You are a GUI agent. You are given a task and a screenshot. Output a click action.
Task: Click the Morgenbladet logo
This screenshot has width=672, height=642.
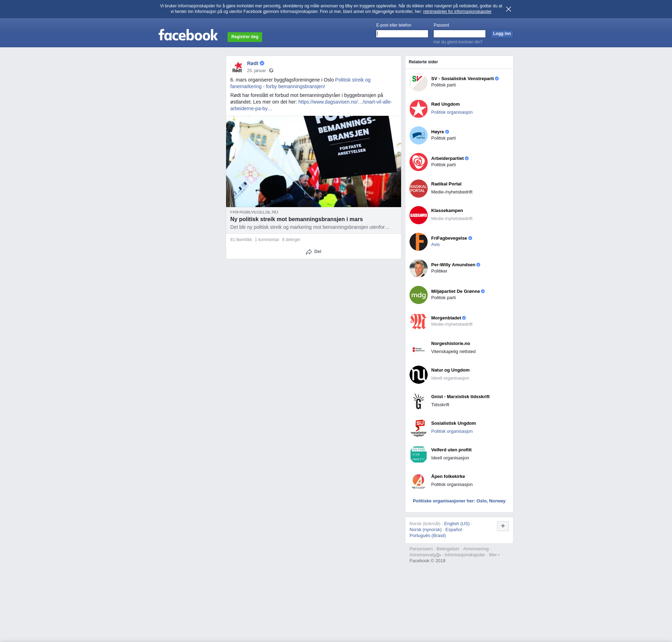pos(419,322)
